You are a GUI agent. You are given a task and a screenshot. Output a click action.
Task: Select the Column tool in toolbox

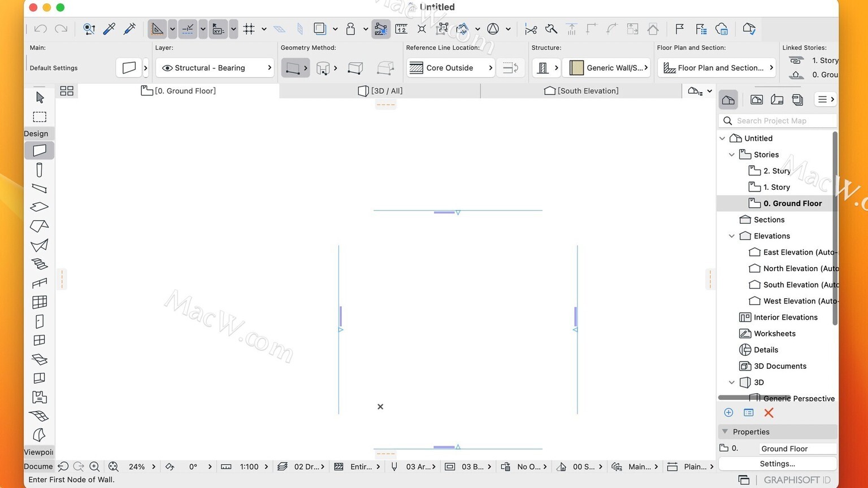coord(40,169)
